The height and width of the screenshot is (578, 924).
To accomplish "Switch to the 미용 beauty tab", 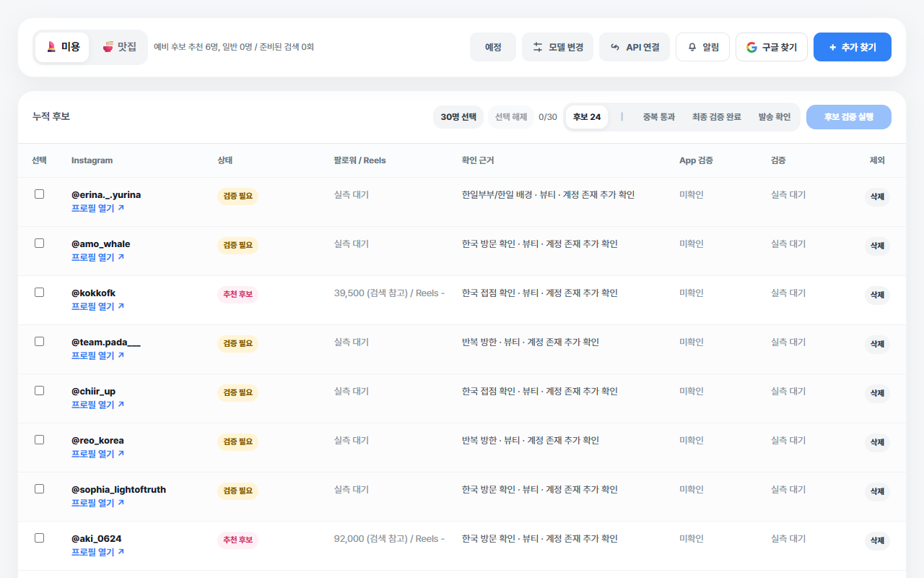I will pyautogui.click(x=63, y=47).
